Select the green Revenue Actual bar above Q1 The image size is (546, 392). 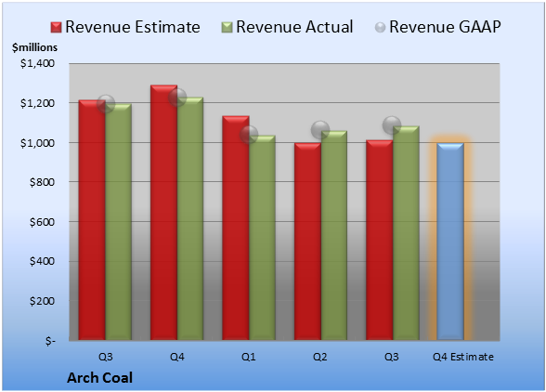262,238
